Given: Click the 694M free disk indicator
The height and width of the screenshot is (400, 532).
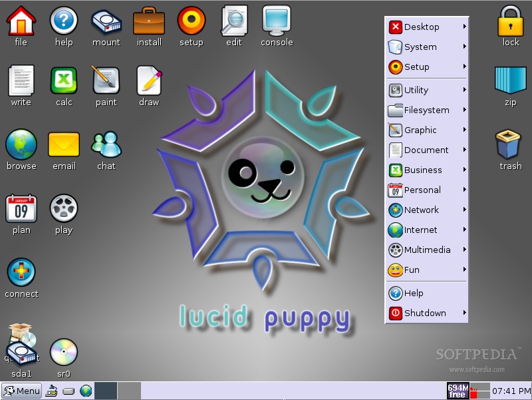Looking at the screenshot, I should point(456,391).
